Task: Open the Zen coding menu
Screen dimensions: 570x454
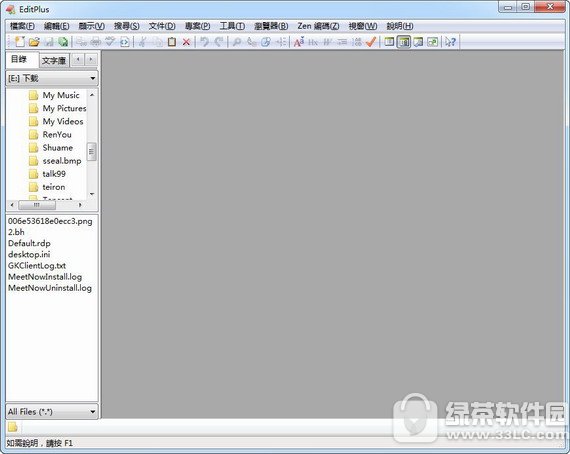Action: [x=318, y=26]
